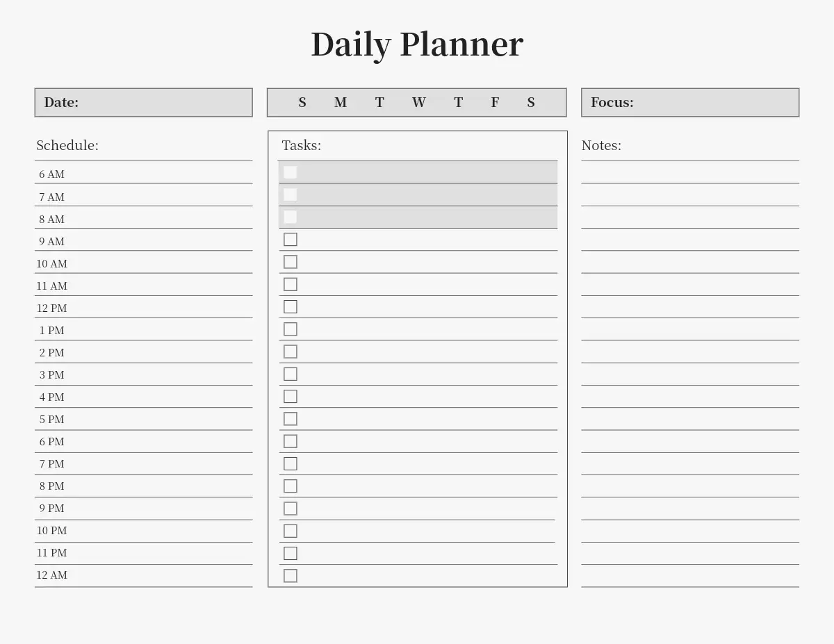Viewport: 834px width, 644px height.
Task: Click the Daily Planner title
Action: (417, 44)
